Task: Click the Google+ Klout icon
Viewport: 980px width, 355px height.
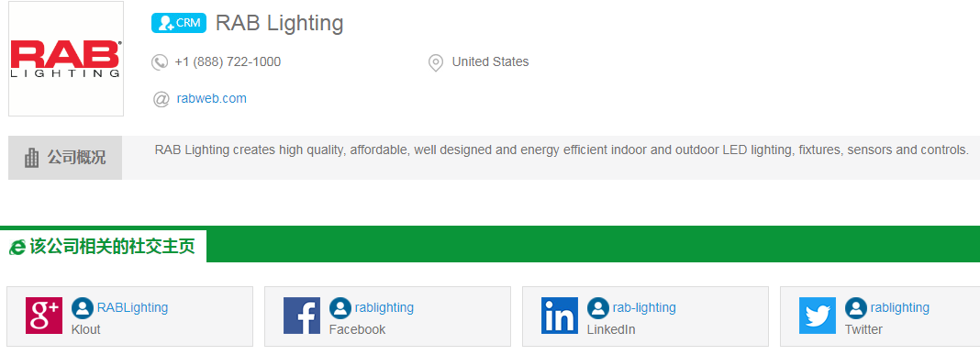Action: (x=44, y=316)
